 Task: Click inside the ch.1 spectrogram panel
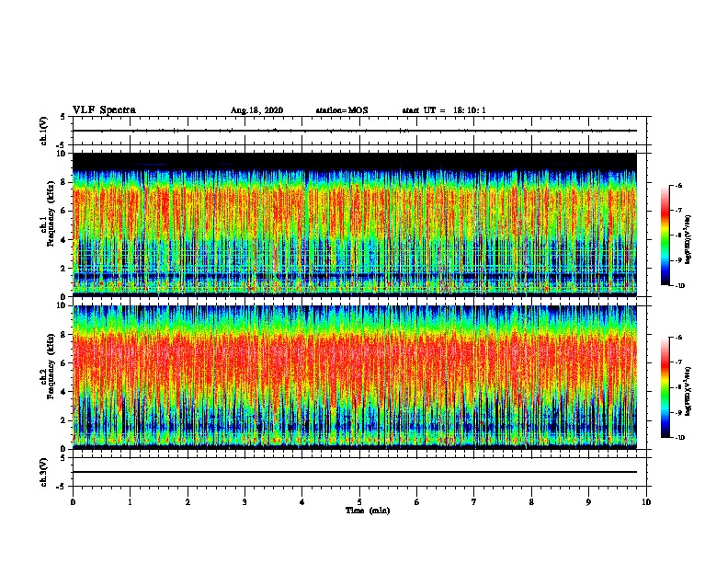[x=355, y=224]
